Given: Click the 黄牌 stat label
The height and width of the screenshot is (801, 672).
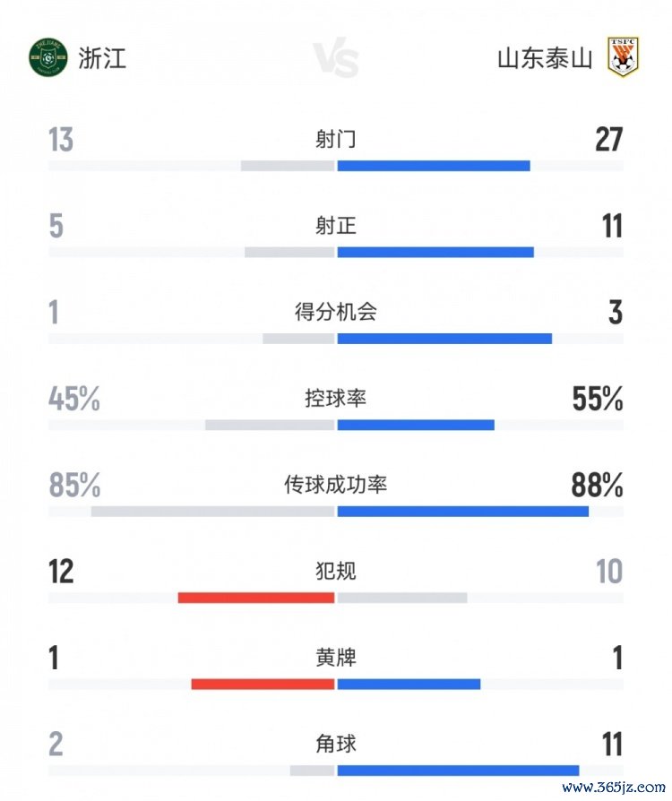Looking at the screenshot, I should (336, 658).
